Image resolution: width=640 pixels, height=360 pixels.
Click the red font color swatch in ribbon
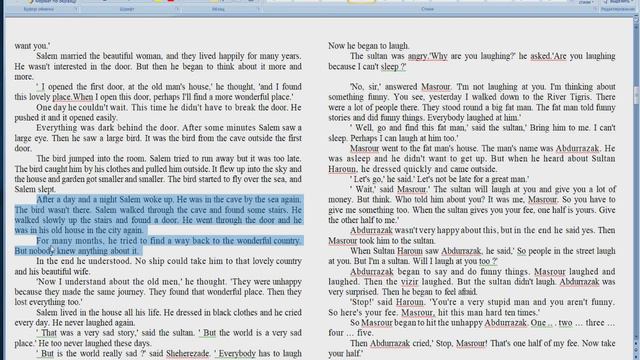pyautogui.click(x=171, y=1)
